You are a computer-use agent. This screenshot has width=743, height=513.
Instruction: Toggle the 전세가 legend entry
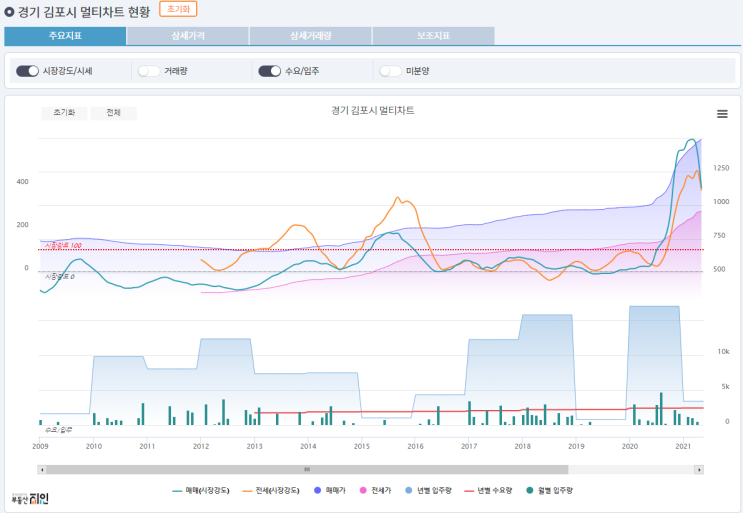pyautogui.click(x=376, y=491)
